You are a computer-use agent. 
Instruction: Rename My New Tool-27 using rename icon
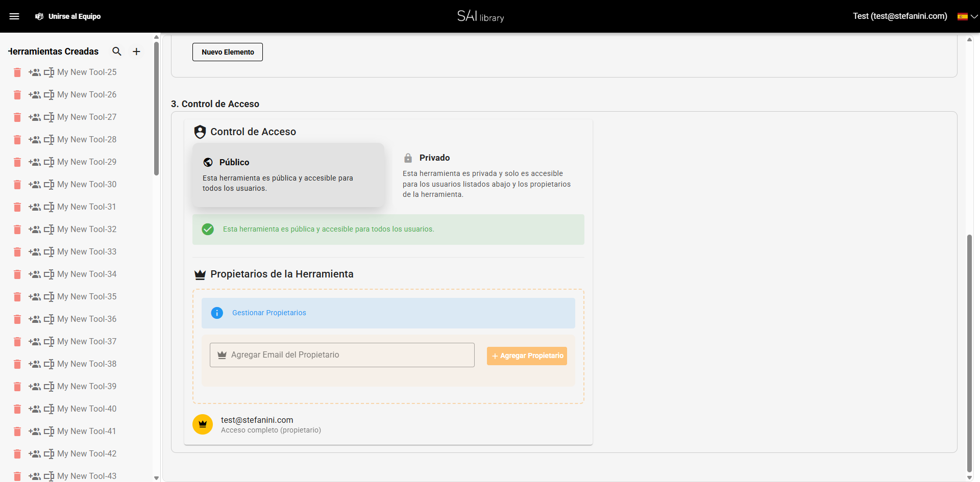(50, 117)
